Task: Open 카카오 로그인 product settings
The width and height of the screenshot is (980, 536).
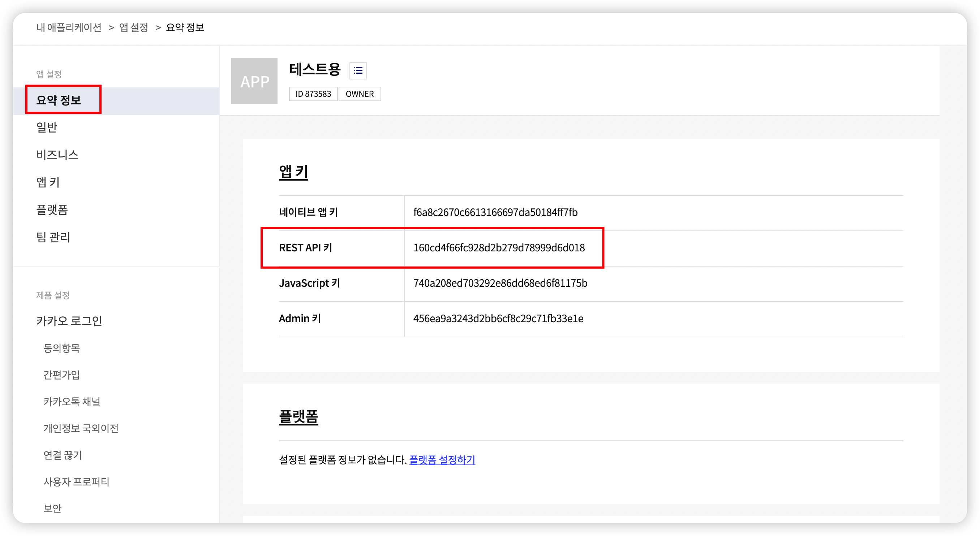Action: 69,321
